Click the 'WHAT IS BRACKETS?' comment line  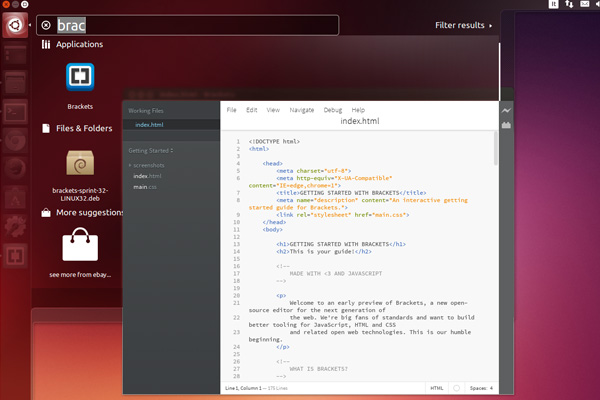click(318, 369)
